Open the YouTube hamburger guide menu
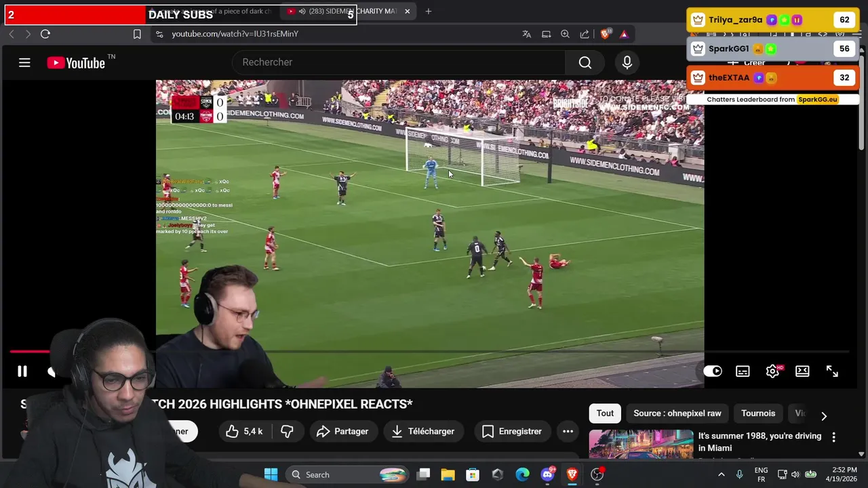Viewport: 868px width, 488px height. click(24, 63)
